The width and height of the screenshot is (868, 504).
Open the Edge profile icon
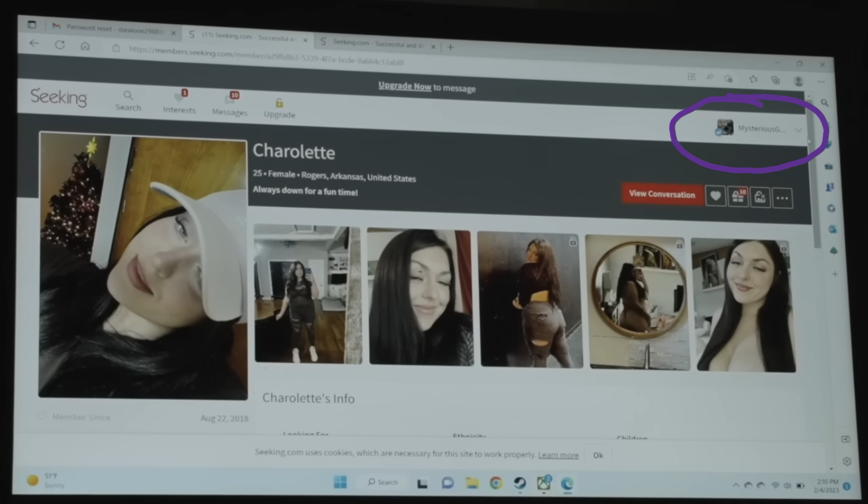click(x=798, y=81)
